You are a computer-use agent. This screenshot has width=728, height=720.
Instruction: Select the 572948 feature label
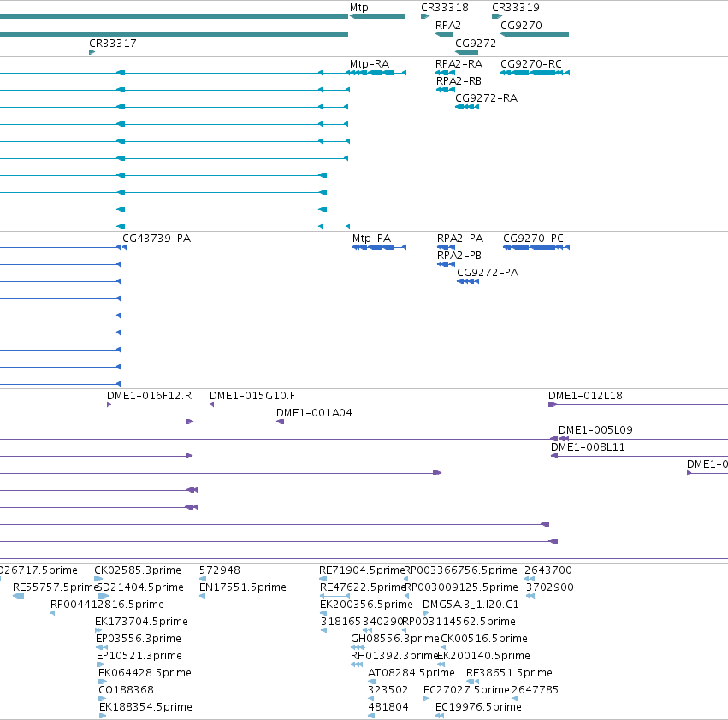tap(220, 570)
